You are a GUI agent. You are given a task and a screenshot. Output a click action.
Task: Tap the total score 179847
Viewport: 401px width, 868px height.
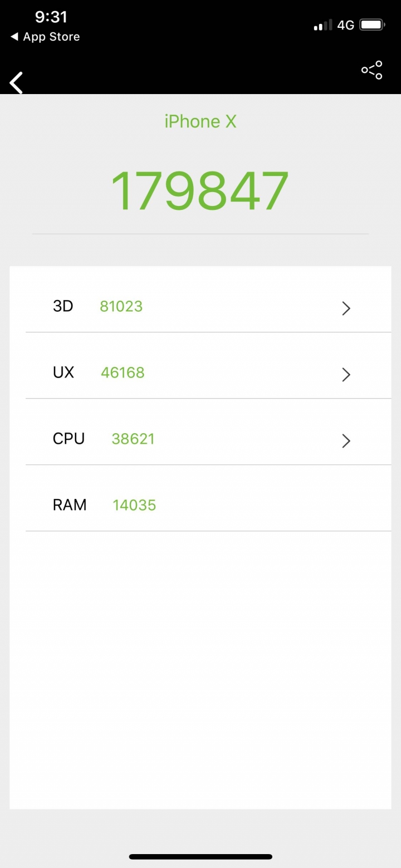click(200, 191)
